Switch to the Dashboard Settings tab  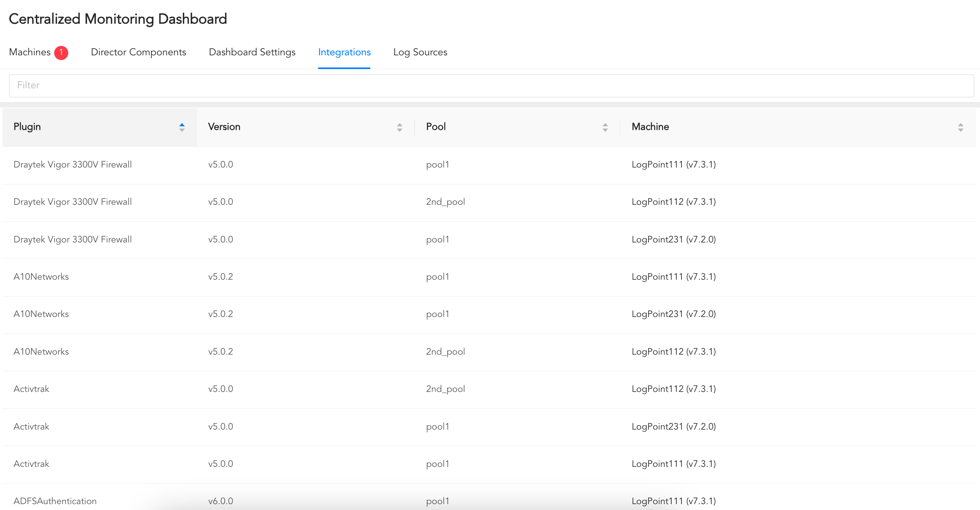(252, 52)
